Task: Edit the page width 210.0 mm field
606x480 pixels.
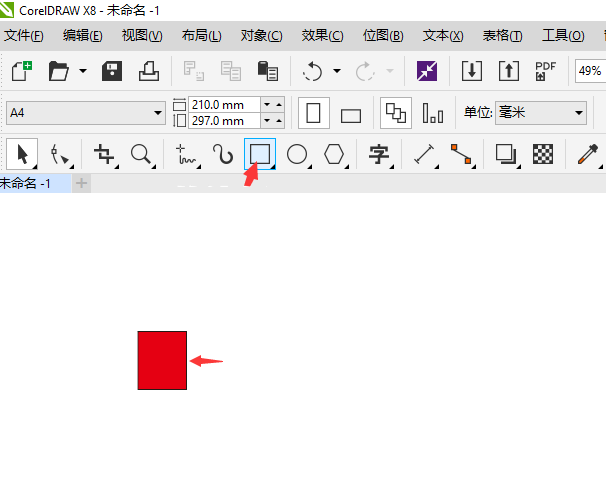Action: 224,105
